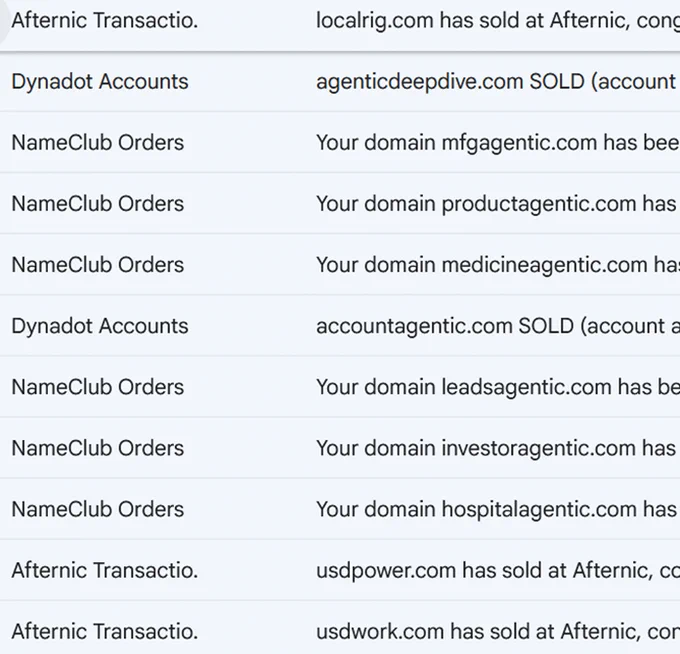Open accountagentic.com SOLD email subject

point(498,326)
